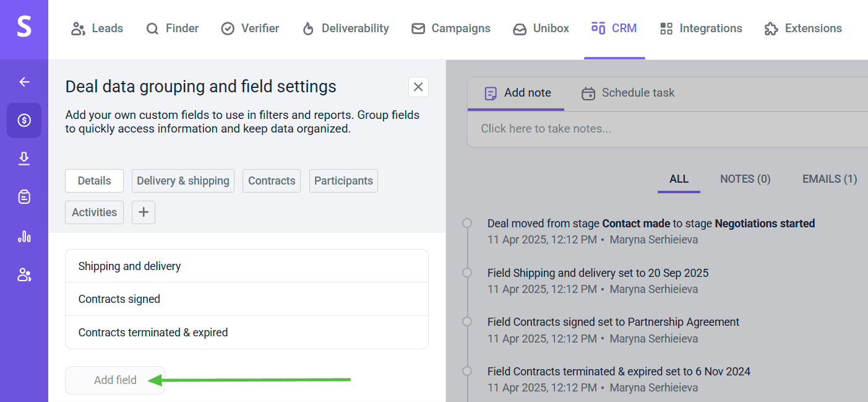Click the Snov.io S logo icon

[x=24, y=27]
